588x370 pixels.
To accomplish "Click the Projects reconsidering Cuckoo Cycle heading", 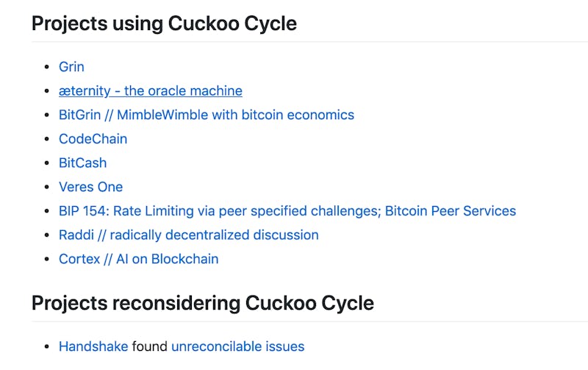I will (202, 302).
